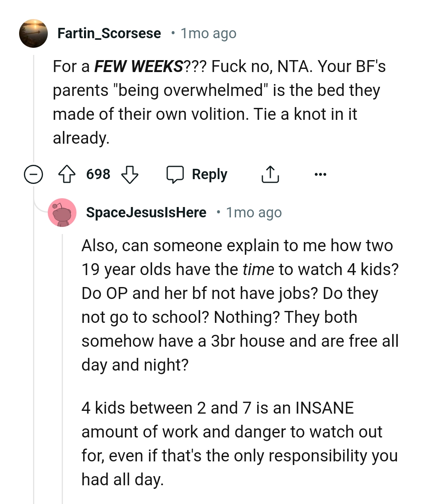Upvote the Fartin_Scorsese comment

(67, 174)
